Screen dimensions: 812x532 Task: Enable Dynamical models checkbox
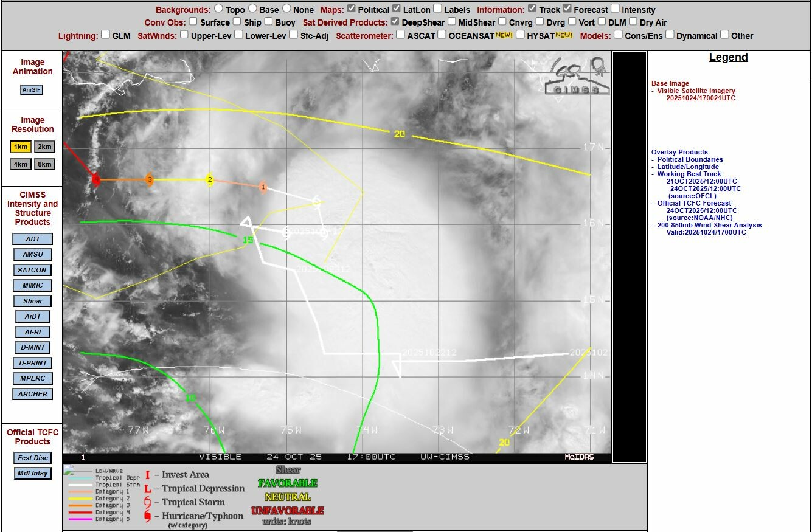point(670,35)
